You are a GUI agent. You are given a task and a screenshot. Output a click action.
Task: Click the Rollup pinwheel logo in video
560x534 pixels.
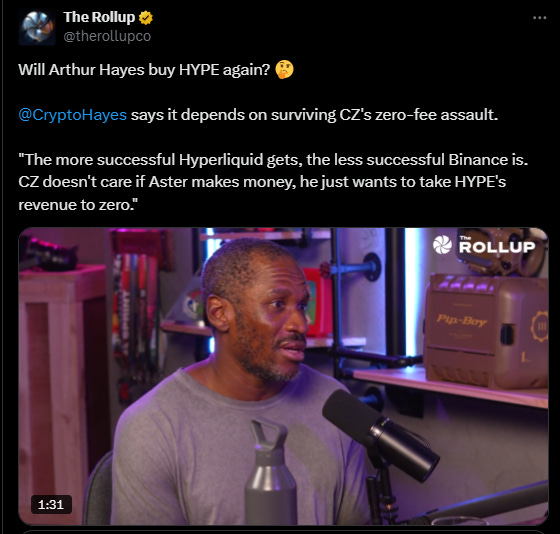pyautogui.click(x=442, y=245)
